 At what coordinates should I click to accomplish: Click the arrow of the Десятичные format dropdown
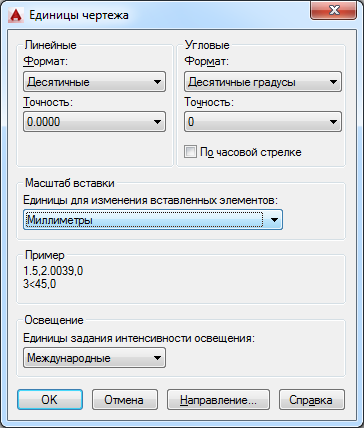[158, 82]
